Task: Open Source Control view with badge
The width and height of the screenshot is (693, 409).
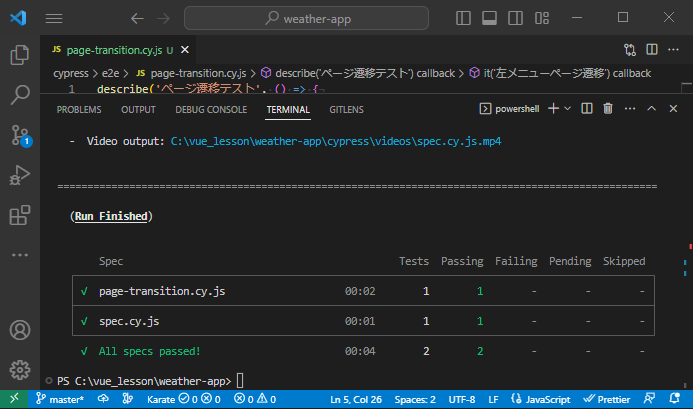Action: [x=19, y=135]
